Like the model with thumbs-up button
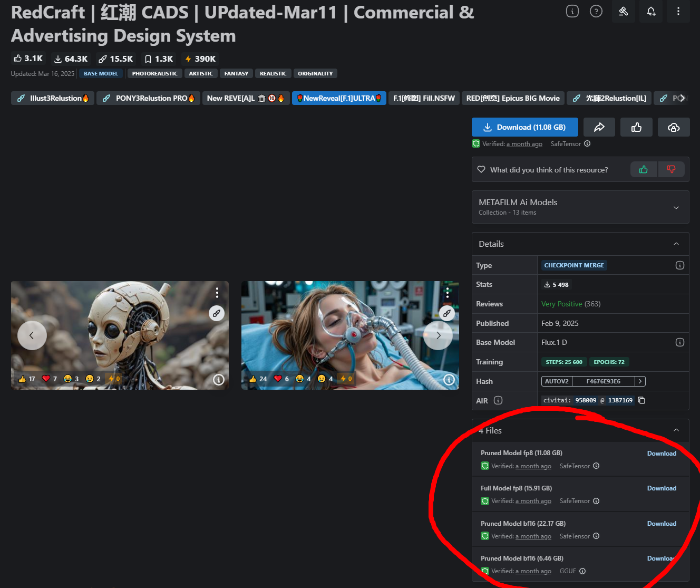 coord(636,127)
